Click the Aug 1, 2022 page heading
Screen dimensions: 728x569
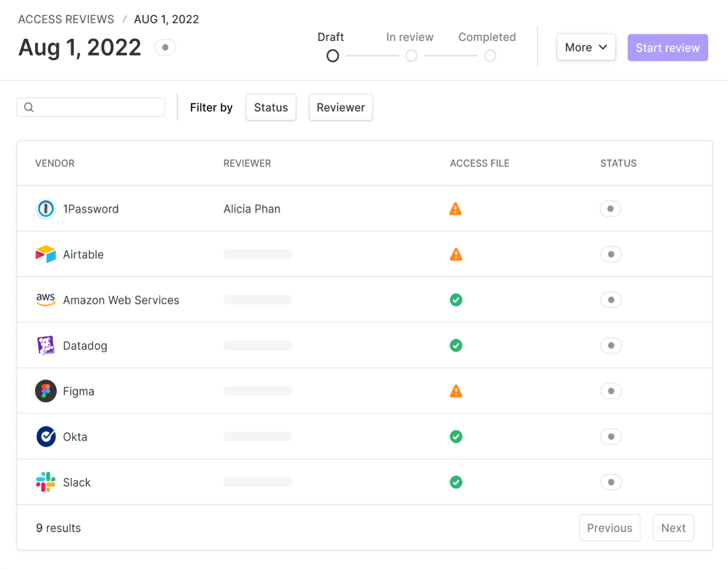click(x=79, y=48)
